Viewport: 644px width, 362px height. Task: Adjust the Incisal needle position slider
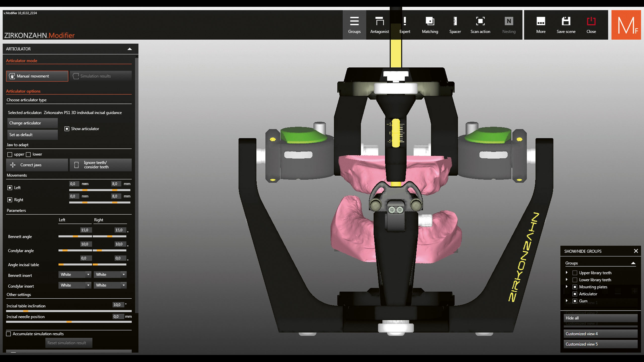point(69,322)
